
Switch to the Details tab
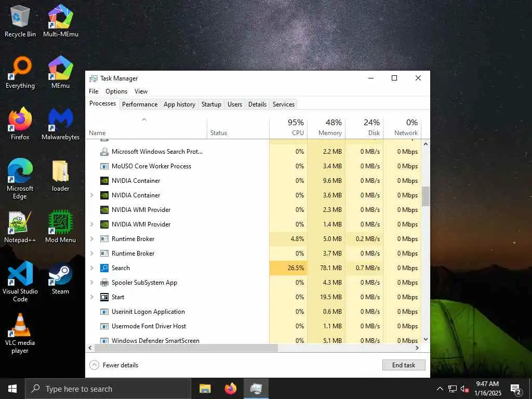(258, 104)
